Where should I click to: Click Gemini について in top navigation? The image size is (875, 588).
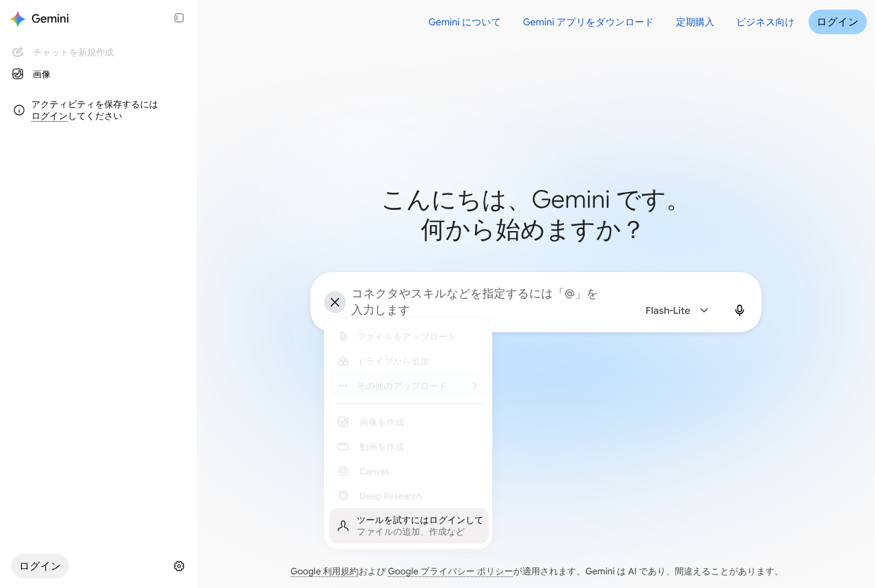coord(465,22)
